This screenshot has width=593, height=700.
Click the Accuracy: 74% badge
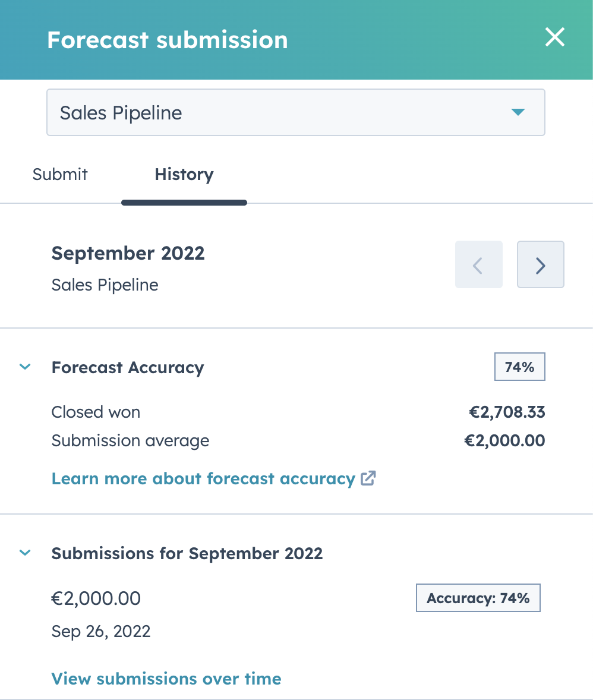tap(478, 598)
